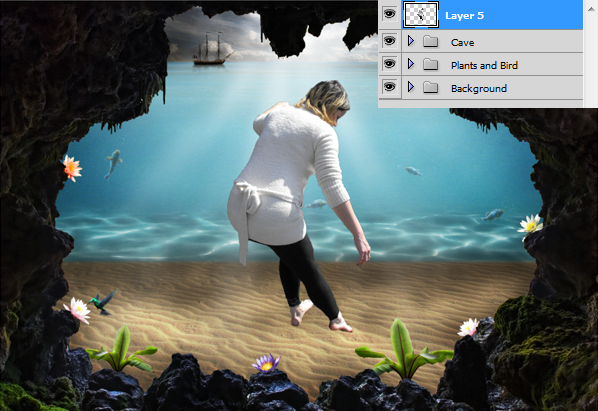Click the Plants and Bird folder icon
Screen dimensions: 598x411
pyautogui.click(x=430, y=64)
